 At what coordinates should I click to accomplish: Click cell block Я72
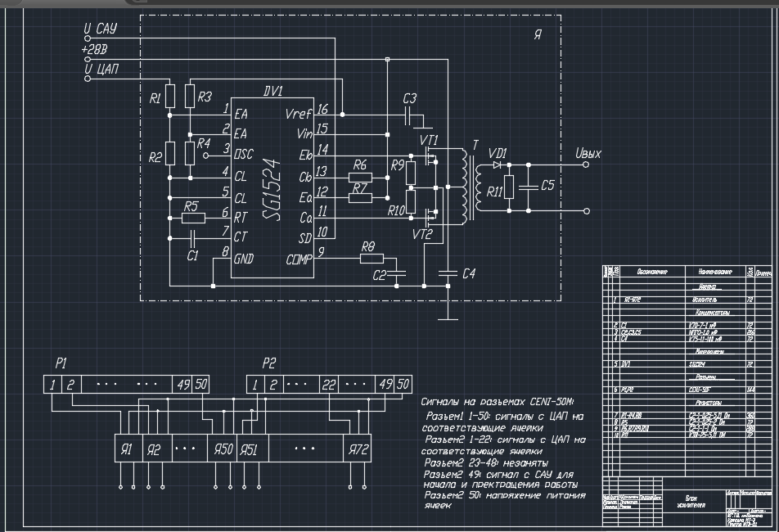[x=357, y=449]
